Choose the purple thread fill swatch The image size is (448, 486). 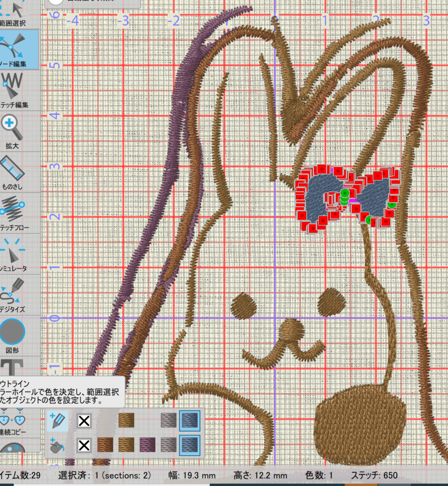pyautogui.click(x=148, y=445)
